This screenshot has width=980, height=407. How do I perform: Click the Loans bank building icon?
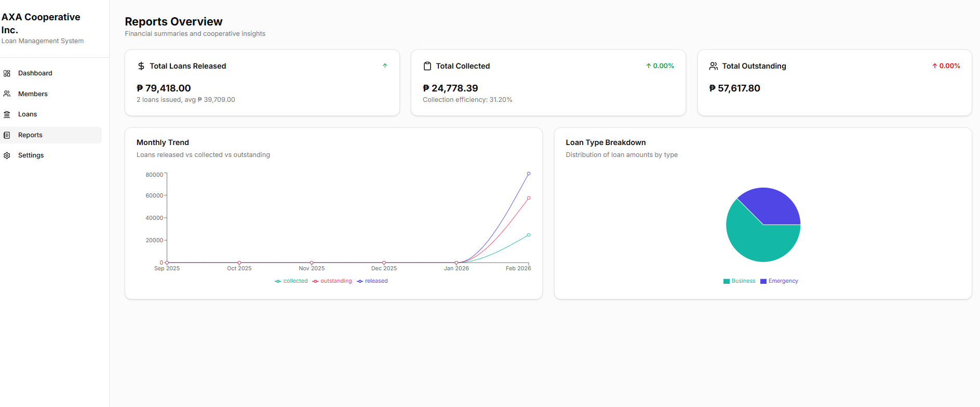click(x=7, y=114)
